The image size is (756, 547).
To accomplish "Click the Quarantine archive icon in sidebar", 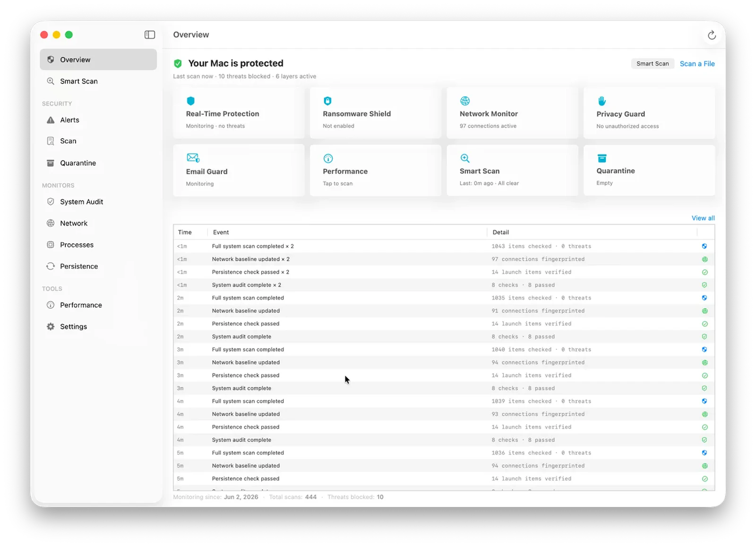I will [51, 163].
